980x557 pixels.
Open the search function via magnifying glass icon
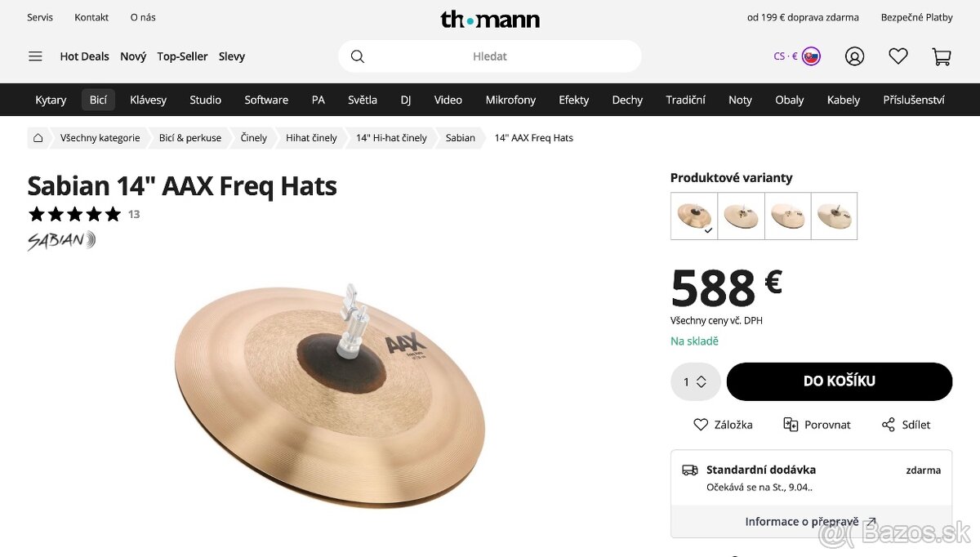tap(358, 56)
